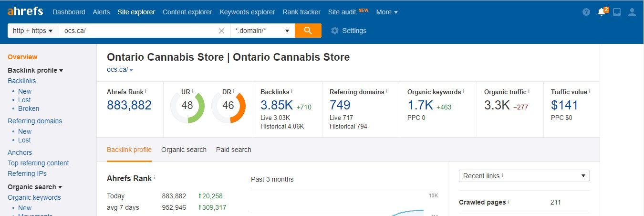
Task: Click info icon beside UR
Action: (193, 91)
